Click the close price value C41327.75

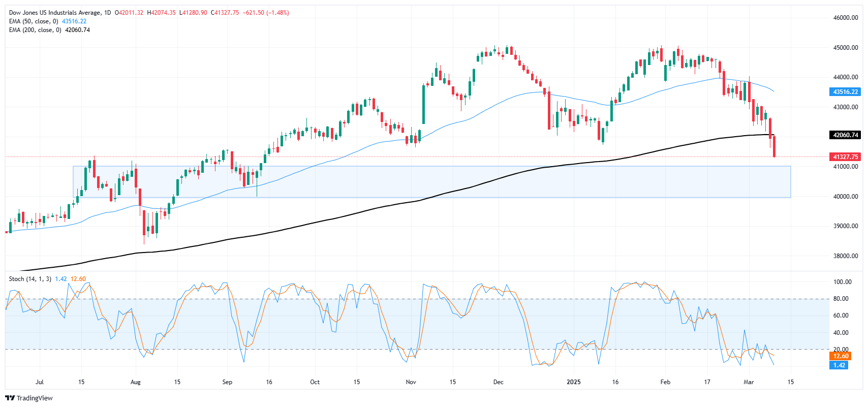tap(224, 13)
